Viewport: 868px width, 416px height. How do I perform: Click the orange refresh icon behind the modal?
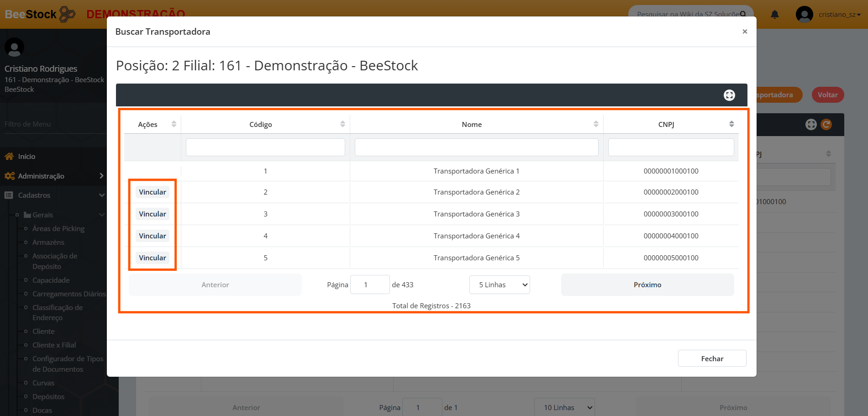(x=826, y=124)
